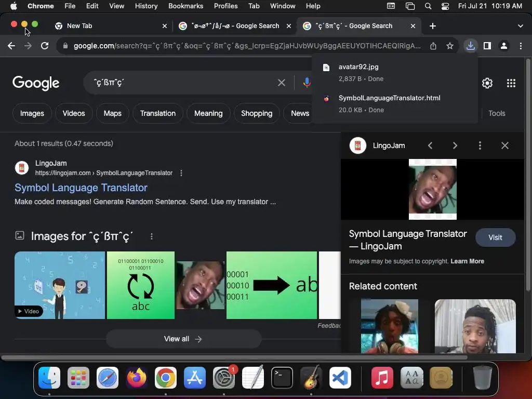This screenshot has height=399, width=532.
Task: Go back using the browser back arrow
Action: (11, 46)
